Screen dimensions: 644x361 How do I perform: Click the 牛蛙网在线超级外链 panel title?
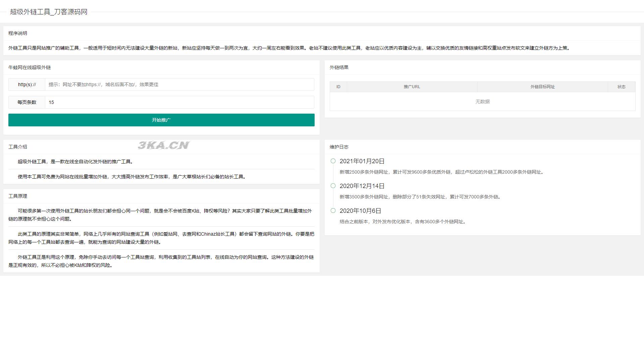30,67
